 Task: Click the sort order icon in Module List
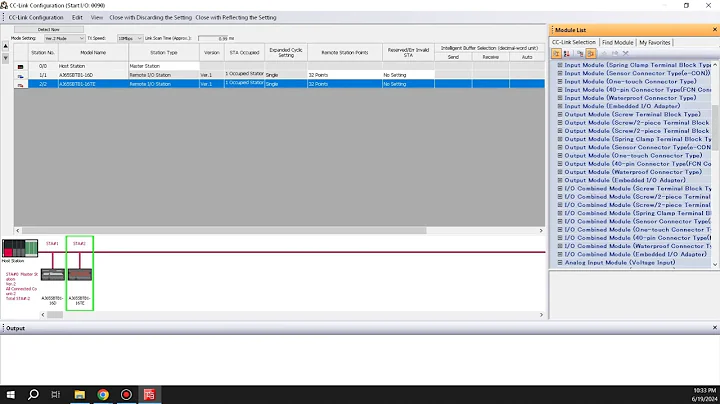pyautogui.click(x=567, y=54)
